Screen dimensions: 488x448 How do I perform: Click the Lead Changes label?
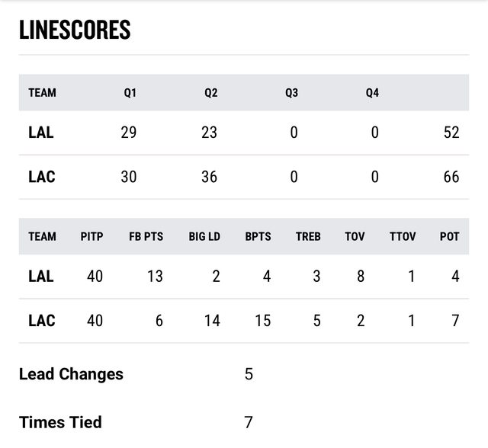71,374
